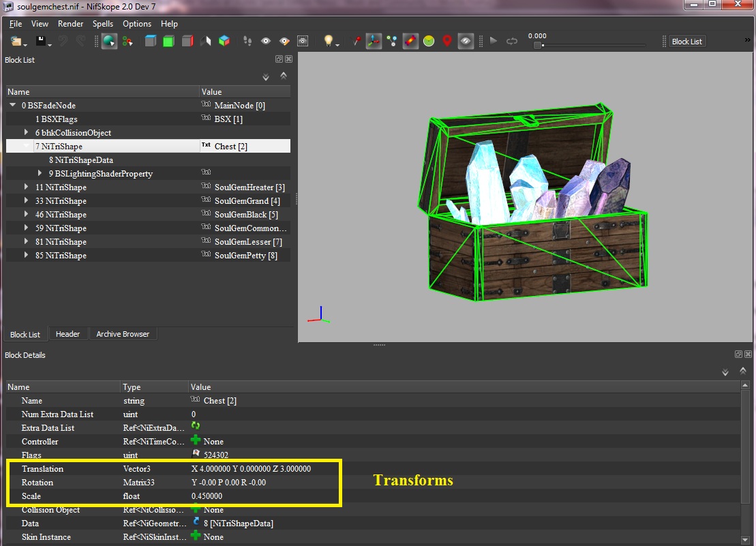Expand the 6 bhkCollisionObject node
Screen dimensions: 756x546
pyautogui.click(x=26, y=132)
